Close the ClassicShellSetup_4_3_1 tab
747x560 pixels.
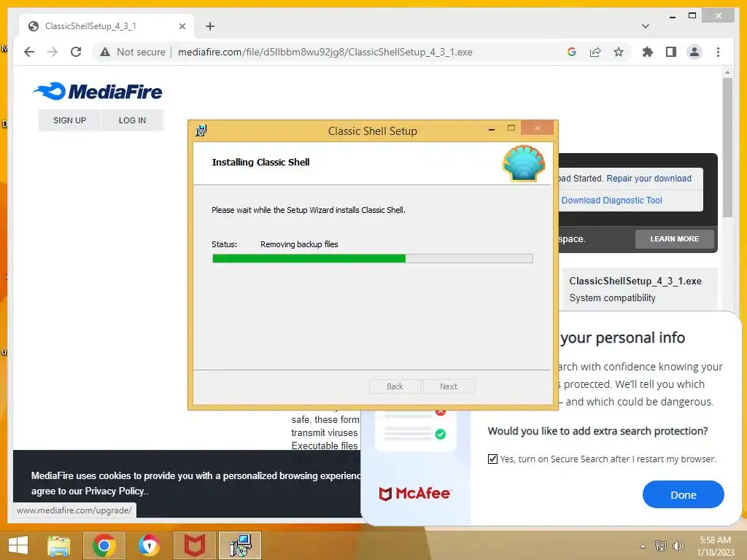tap(182, 26)
